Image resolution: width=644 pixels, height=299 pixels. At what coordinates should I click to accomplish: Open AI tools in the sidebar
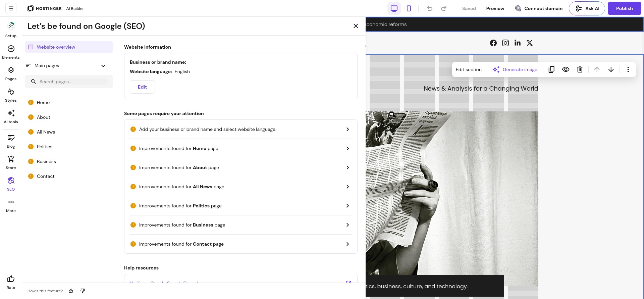pos(11,117)
